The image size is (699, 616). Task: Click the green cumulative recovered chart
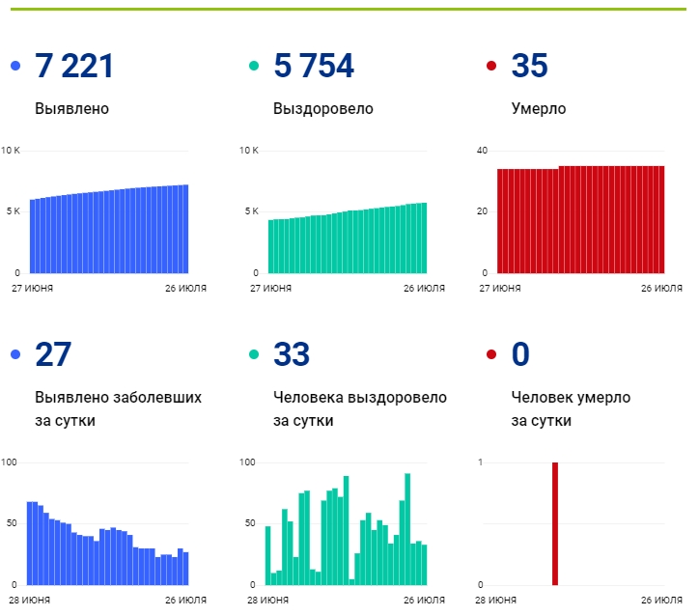coord(348,238)
